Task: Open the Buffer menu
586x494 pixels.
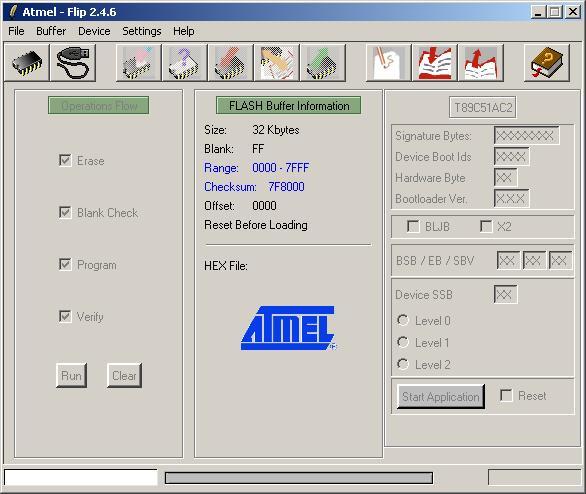Action: click(x=51, y=31)
